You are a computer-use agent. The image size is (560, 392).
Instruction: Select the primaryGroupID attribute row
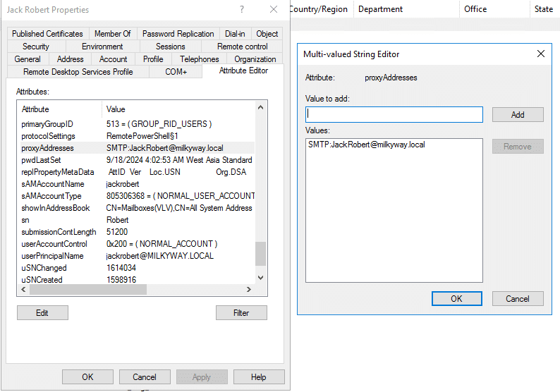138,124
